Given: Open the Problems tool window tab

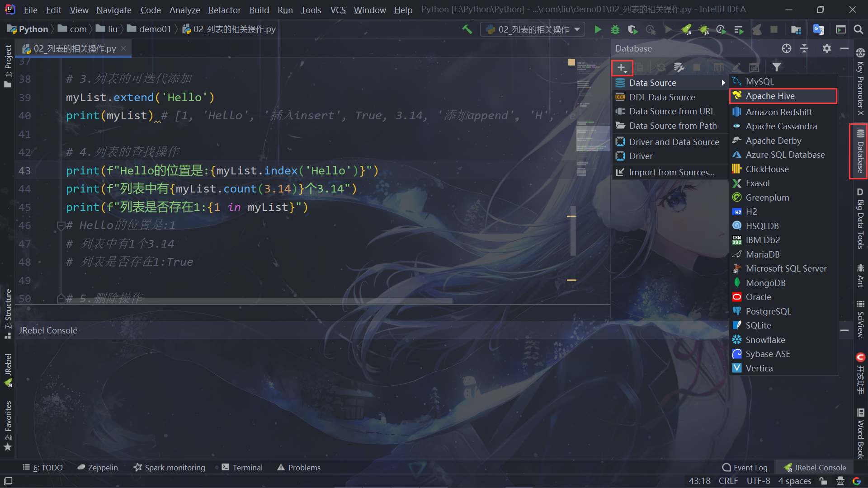Looking at the screenshot, I should 299,468.
